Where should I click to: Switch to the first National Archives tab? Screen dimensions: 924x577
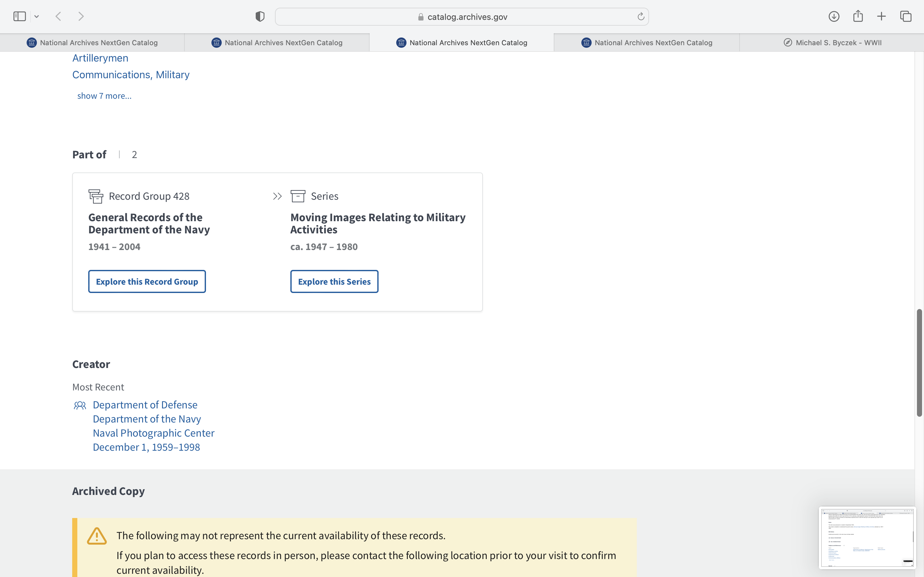[x=92, y=43]
